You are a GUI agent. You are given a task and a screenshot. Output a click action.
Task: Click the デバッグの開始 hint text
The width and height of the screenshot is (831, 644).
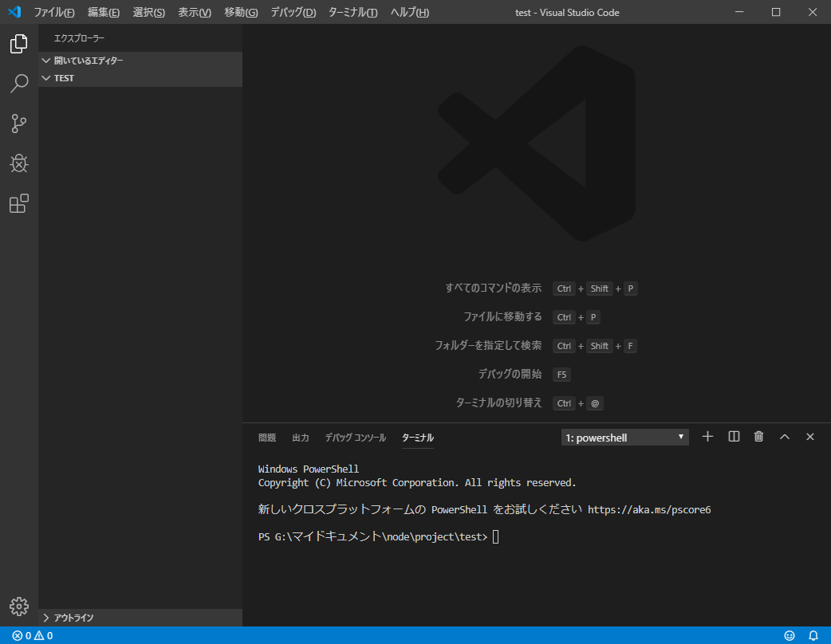(x=510, y=374)
